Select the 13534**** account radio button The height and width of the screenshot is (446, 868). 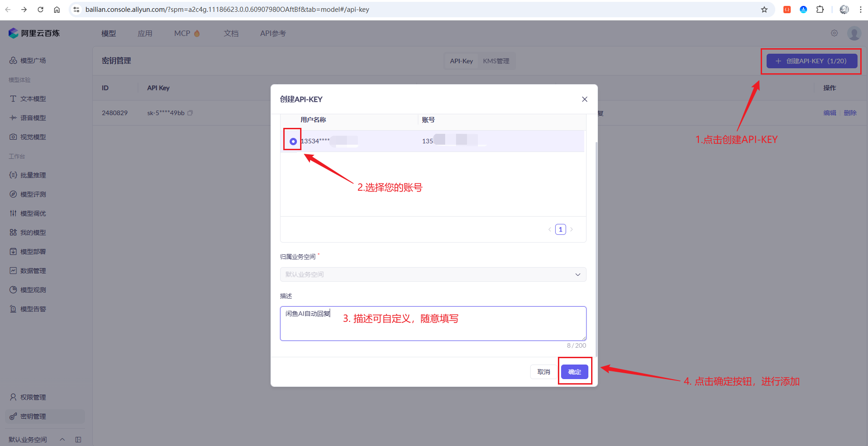pyautogui.click(x=293, y=142)
